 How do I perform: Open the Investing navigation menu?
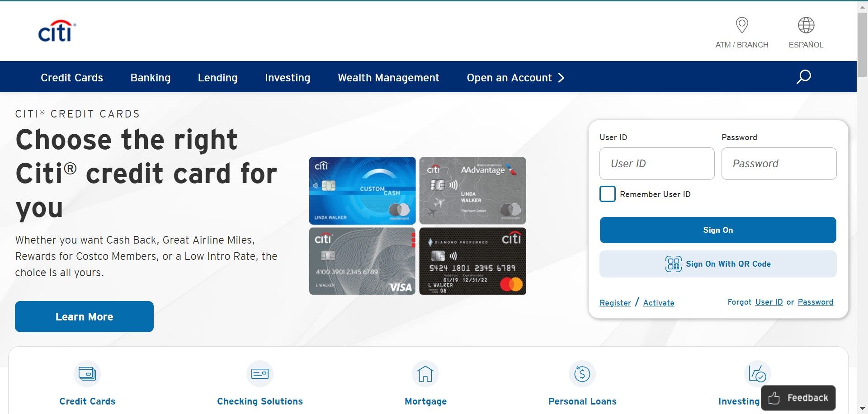click(288, 78)
